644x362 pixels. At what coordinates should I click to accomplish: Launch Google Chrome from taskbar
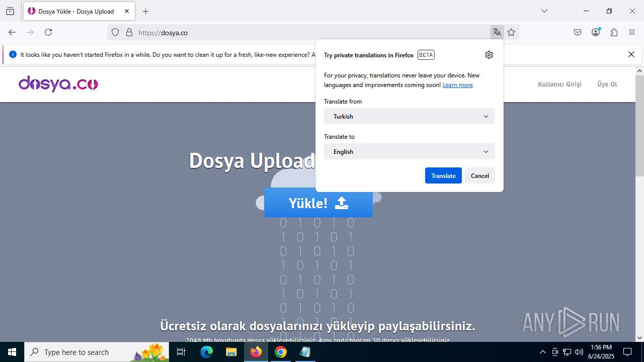(281, 352)
